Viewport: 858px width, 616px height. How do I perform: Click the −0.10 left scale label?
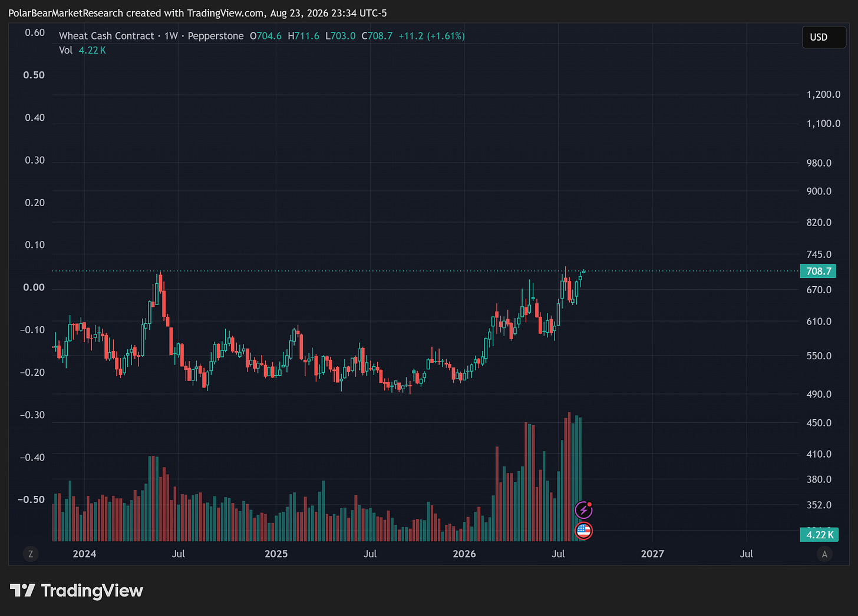[32, 329]
